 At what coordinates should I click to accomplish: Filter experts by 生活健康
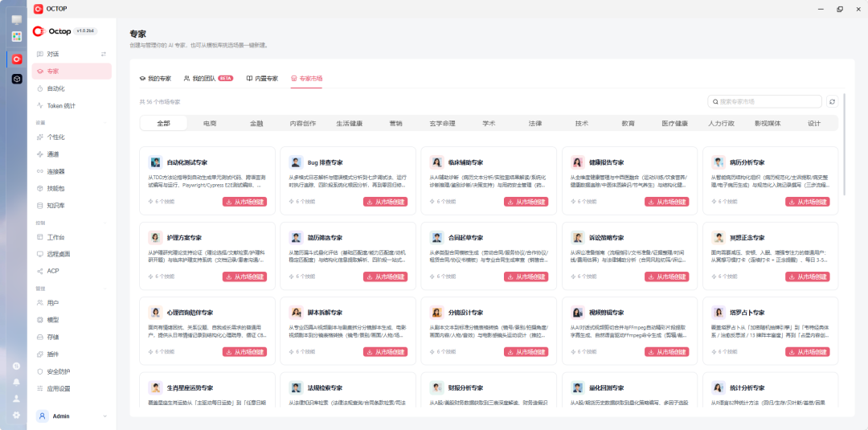pos(350,124)
